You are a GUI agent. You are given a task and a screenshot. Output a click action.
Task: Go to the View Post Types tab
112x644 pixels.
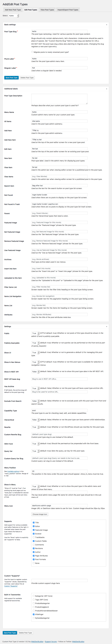(x=47, y=10)
